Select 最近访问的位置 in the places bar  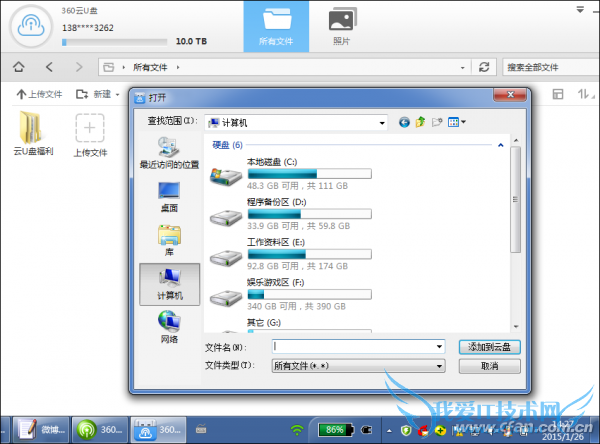coord(169,153)
